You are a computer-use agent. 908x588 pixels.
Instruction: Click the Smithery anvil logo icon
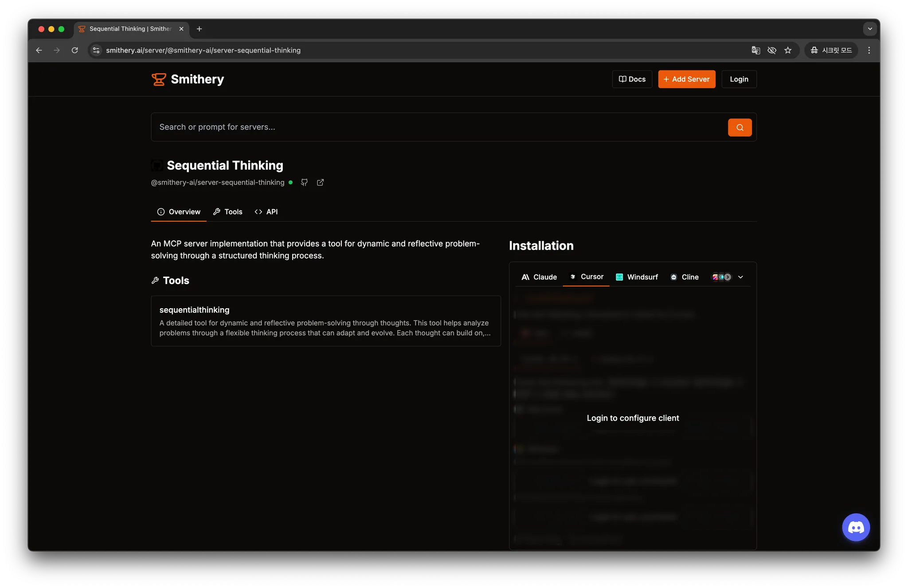click(158, 79)
